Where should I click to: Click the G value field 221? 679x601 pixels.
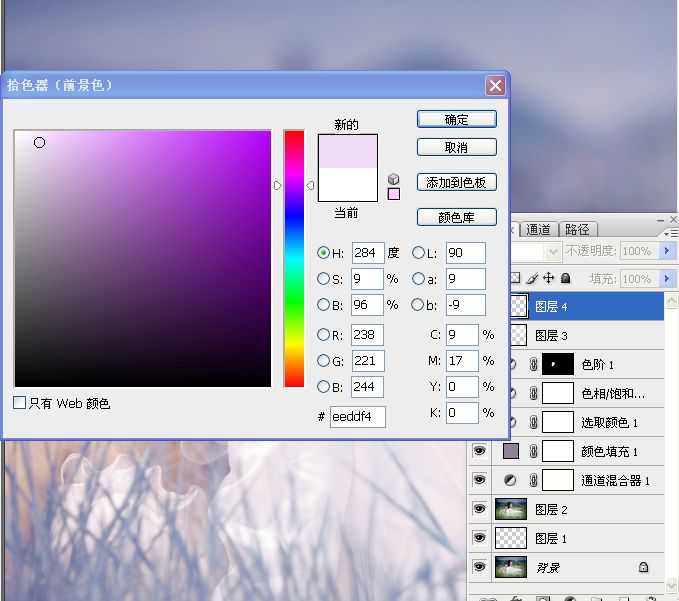pos(368,361)
